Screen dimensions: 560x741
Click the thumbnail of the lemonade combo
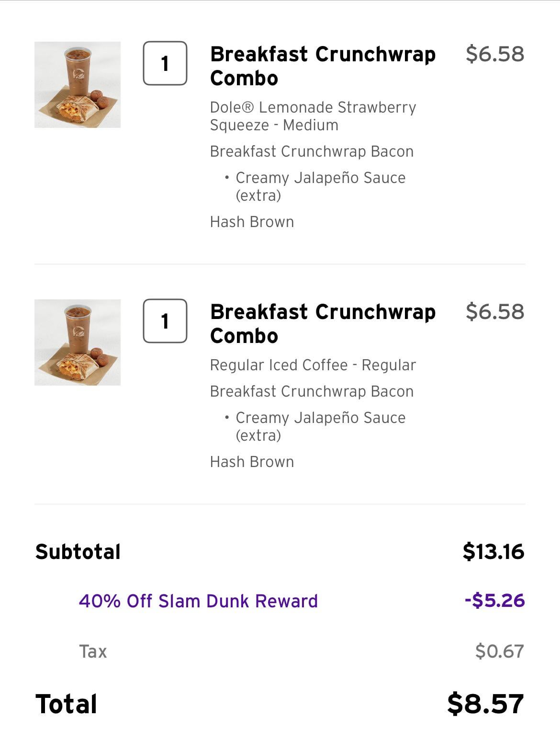click(78, 85)
